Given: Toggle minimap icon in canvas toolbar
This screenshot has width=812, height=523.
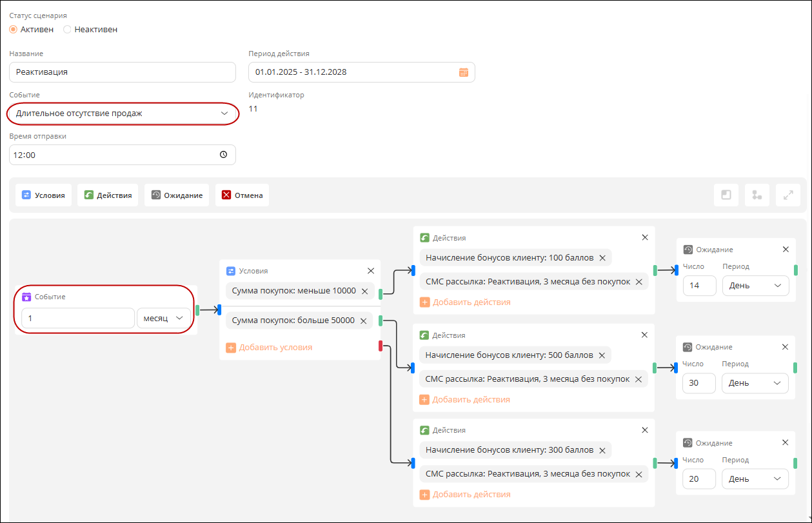Looking at the screenshot, I should [726, 195].
